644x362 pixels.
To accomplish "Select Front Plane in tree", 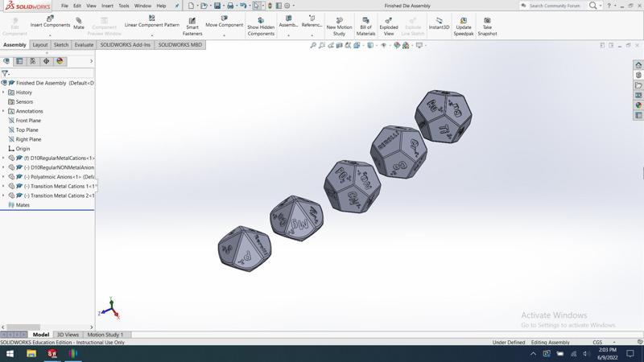I will tap(28, 121).
